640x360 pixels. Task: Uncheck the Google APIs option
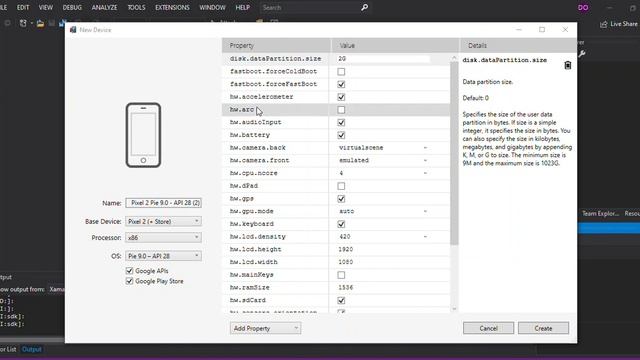(129, 271)
